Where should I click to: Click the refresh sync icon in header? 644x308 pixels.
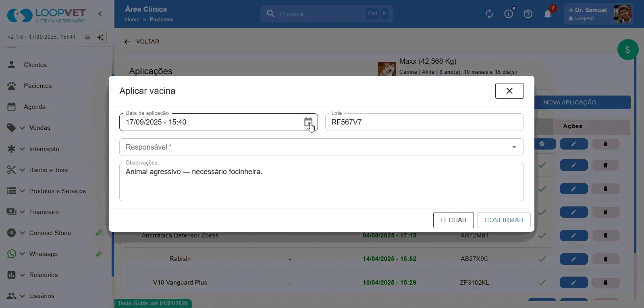click(489, 14)
